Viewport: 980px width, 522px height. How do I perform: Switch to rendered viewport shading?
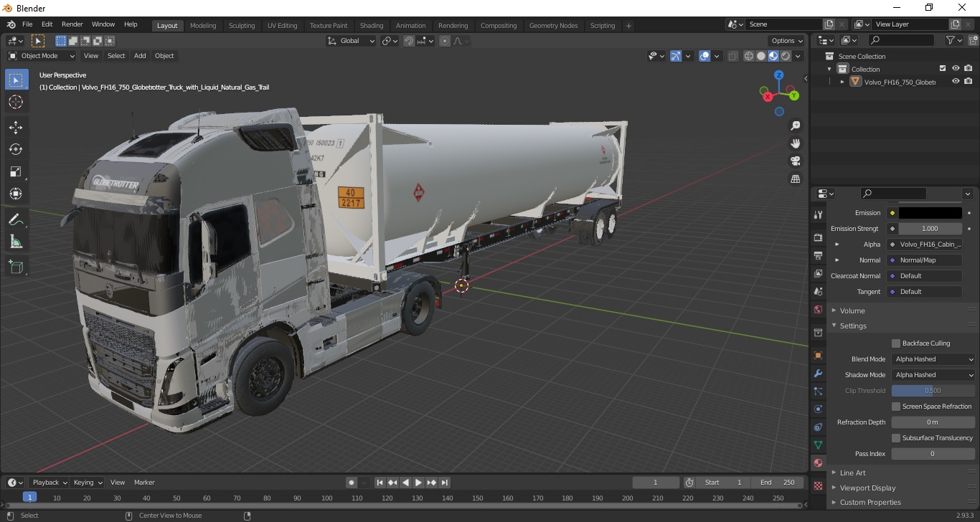pyautogui.click(x=786, y=56)
